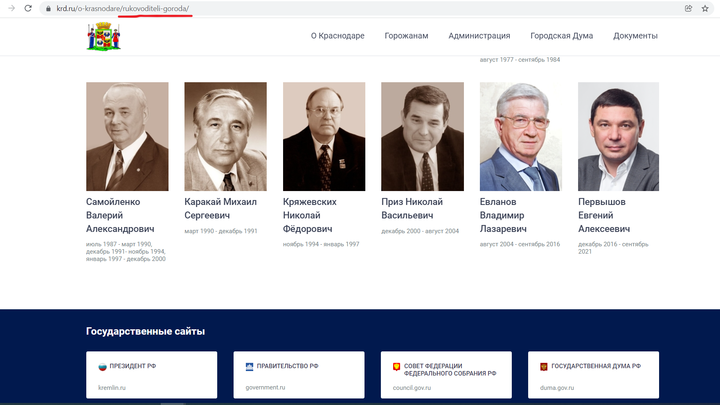Viewport: 720px width, 405px height.
Task: Click the dates 'декабрь 2000 - август 2004'
Action: 420,231
